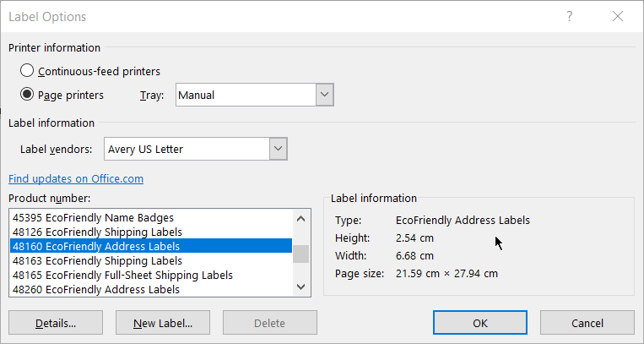Viewport: 644px width, 344px height.
Task: Select 48160 EcoFriendly Address Labels
Action: 151,246
